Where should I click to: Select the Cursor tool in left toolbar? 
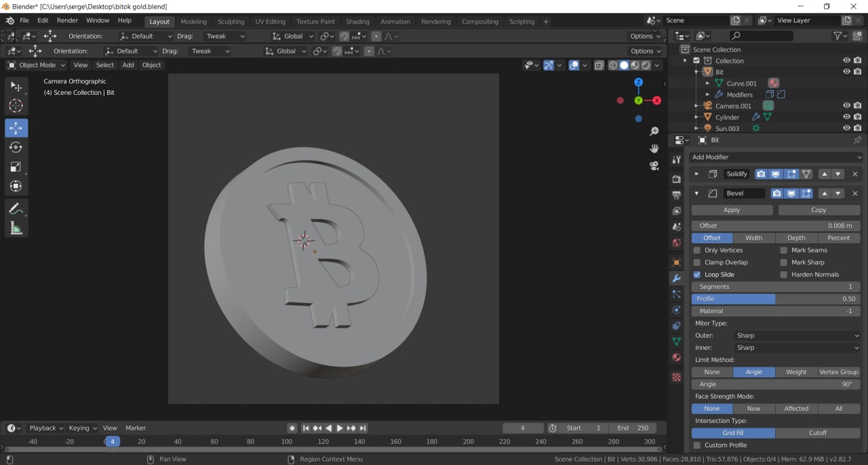[x=16, y=106]
